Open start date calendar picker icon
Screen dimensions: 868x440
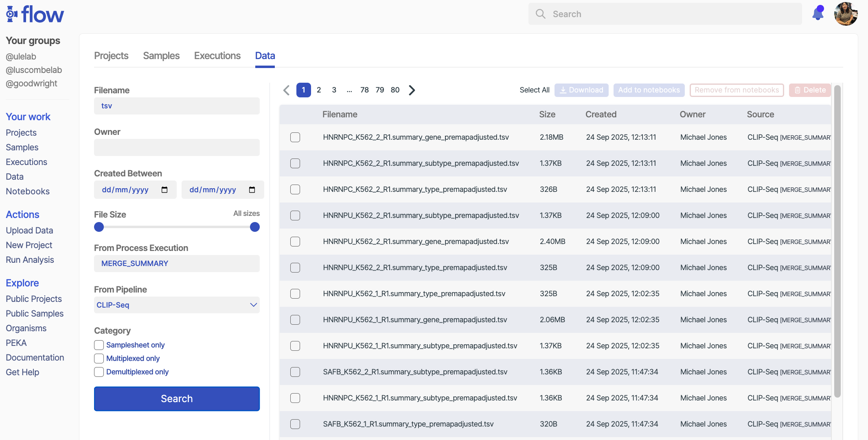tap(164, 190)
